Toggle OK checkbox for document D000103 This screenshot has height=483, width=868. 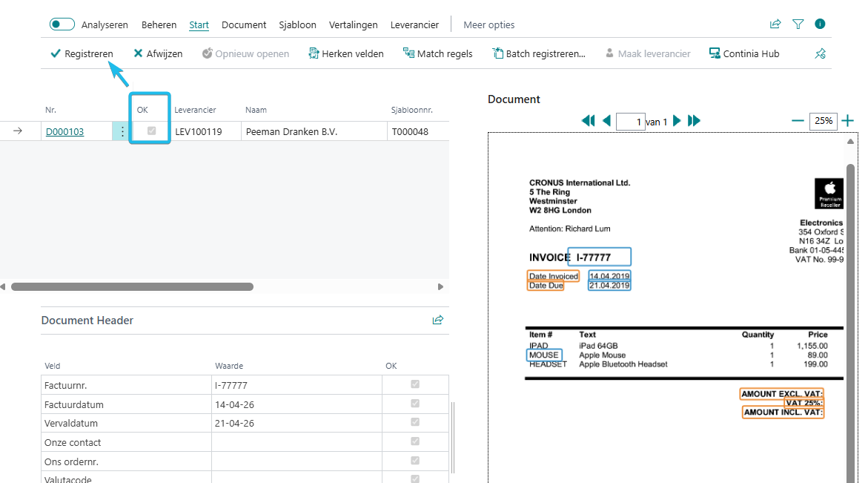(152, 131)
